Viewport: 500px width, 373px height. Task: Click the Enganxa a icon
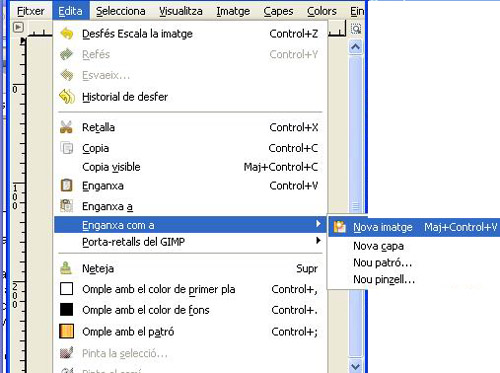66,206
